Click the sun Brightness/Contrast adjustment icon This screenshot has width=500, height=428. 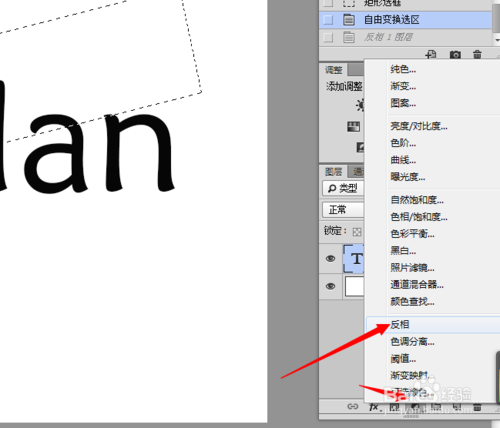coord(360,105)
